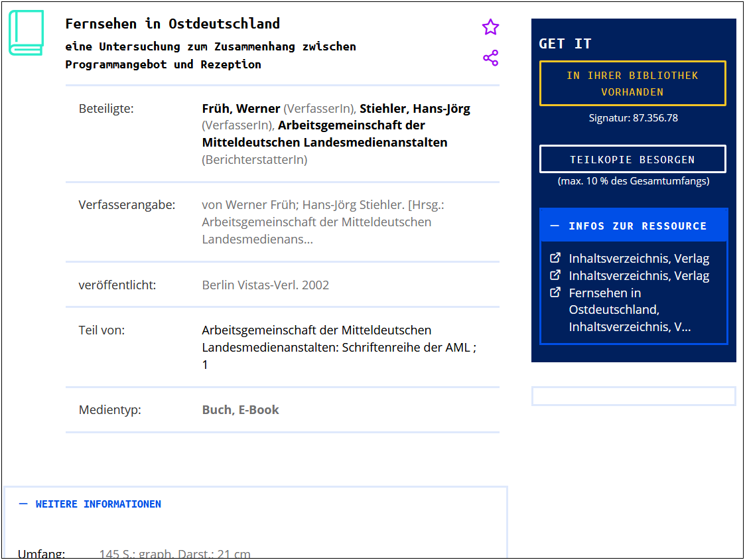Click the In Ihrer Bibliothek vorhanden button
The image size is (745, 560).
coord(632,84)
